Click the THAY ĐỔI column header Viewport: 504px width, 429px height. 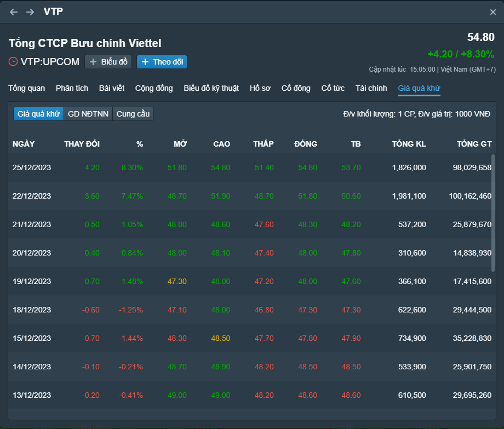[x=82, y=144]
